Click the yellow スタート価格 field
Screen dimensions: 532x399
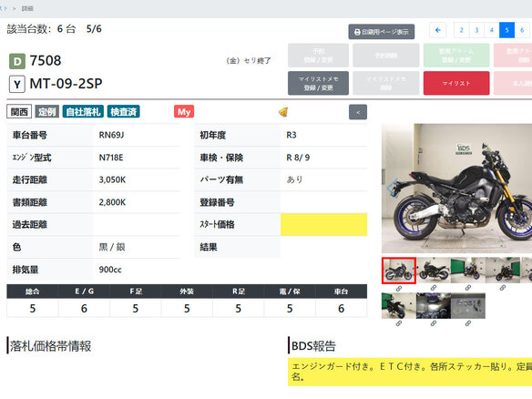[323, 224]
